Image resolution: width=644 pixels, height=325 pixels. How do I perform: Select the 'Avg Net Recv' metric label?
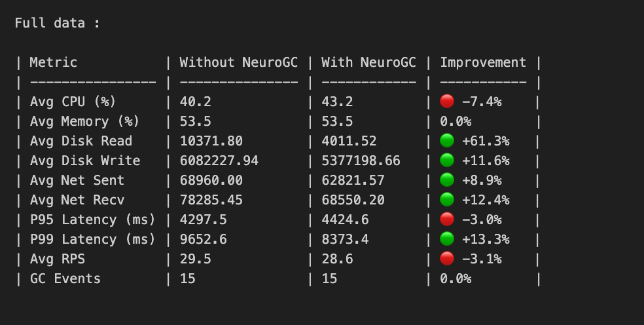click(77, 200)
